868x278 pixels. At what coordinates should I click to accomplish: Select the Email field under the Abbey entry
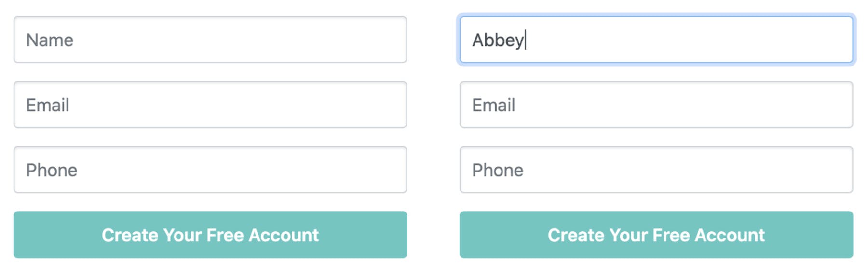[x=656, y=105]
